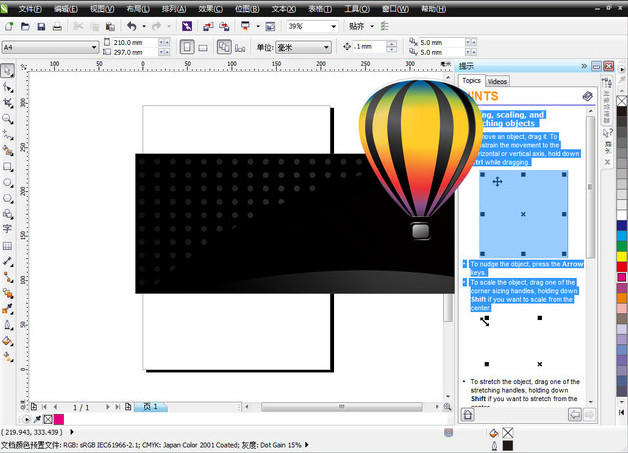This screenshot has height=453, width=628.
Task: Go to the next page arrow
Action: pos(107,407)
